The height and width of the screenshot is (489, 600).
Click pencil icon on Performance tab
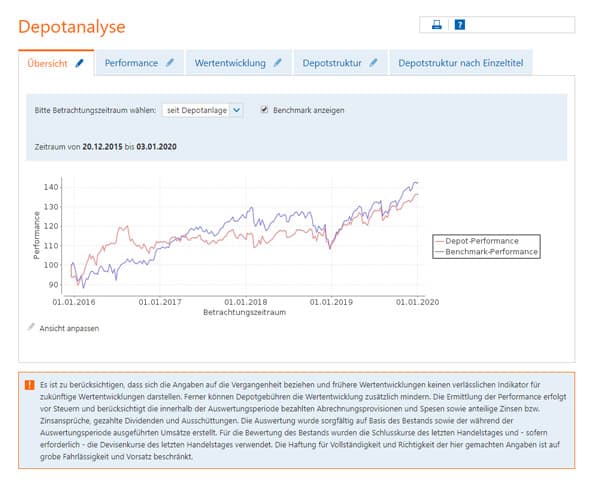click(170, 63)
